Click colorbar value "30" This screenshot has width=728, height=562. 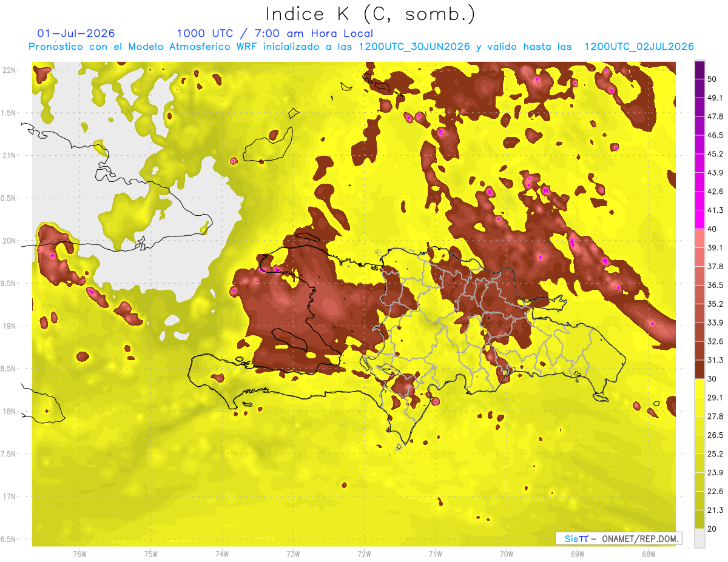point(712,379)
